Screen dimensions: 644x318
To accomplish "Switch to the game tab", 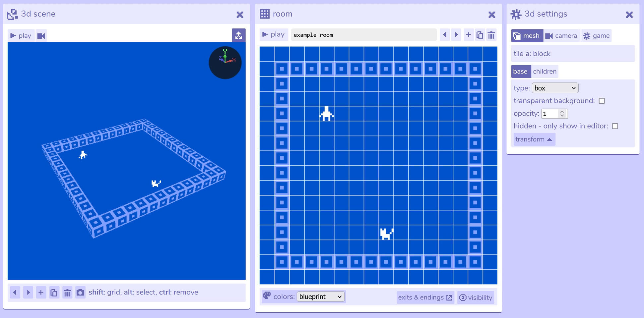I will click(596, 35).
